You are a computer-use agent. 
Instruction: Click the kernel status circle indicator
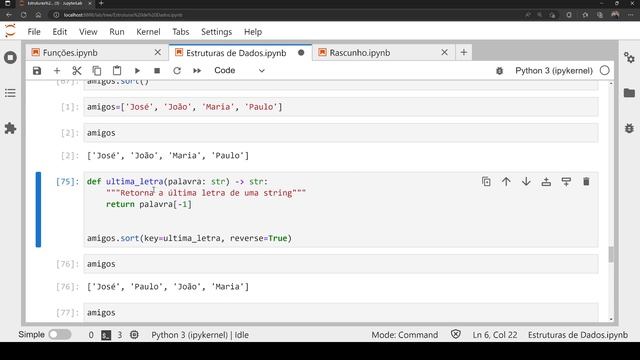(x=604, y=71)
